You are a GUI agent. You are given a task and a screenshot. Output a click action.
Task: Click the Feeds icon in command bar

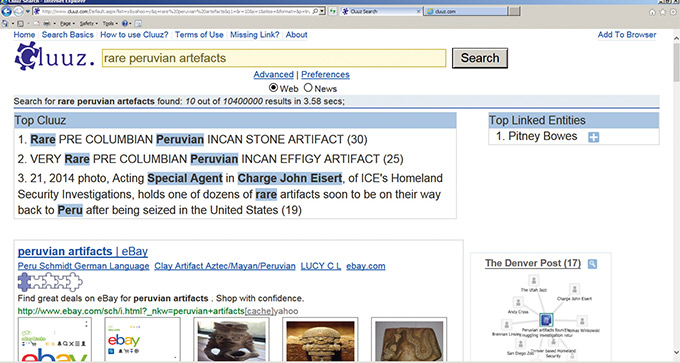pyautogui.click(x=20, y=23)
